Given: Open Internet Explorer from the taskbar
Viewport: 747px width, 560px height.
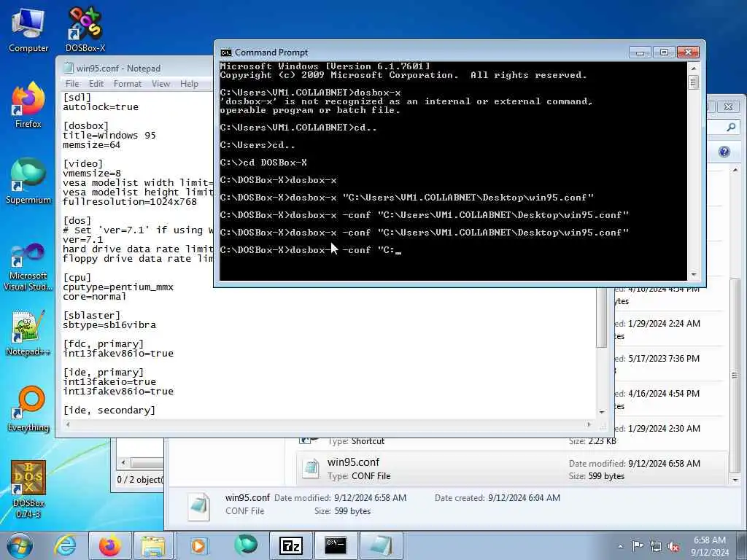Looking at the screenshot, I should pyautogui.click(x=64, y=545).
